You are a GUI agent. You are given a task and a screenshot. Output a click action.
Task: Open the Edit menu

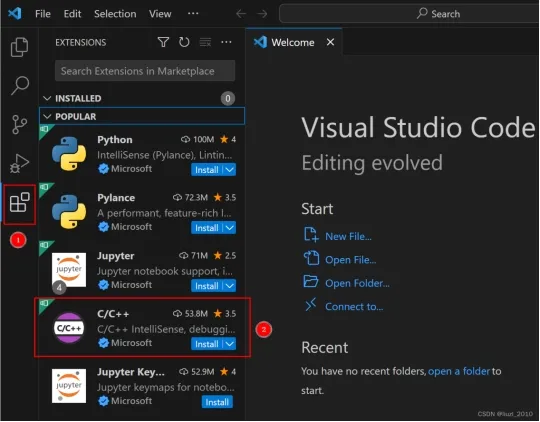[72, 14]
